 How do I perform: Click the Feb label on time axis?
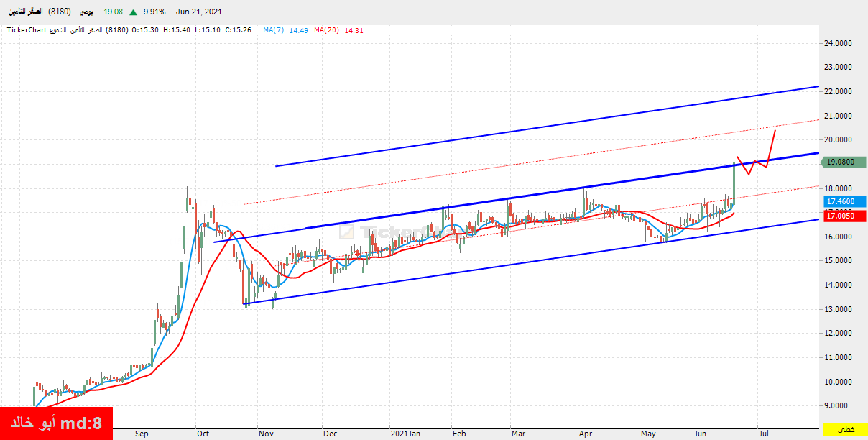coord(459,434)
